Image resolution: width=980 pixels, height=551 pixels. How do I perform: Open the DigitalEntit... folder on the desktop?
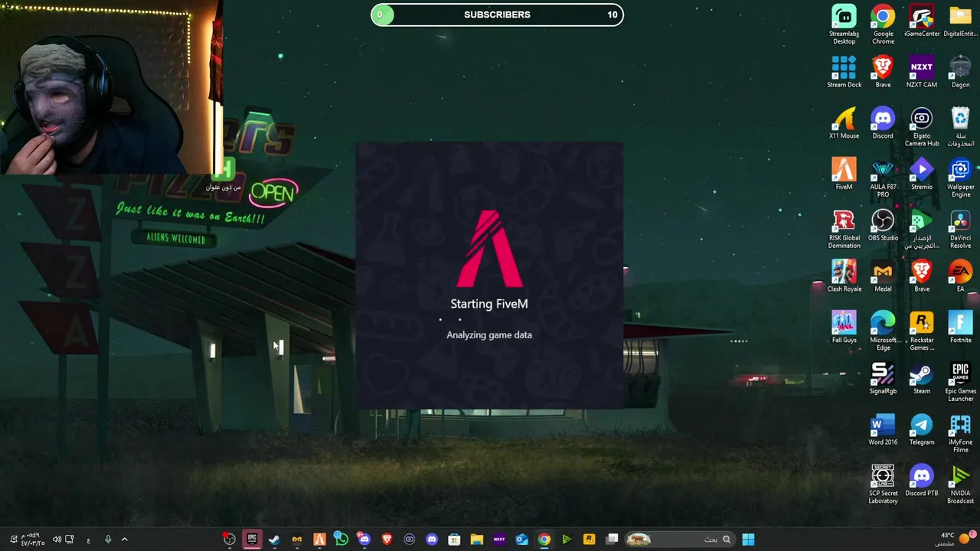click(960, 21)
